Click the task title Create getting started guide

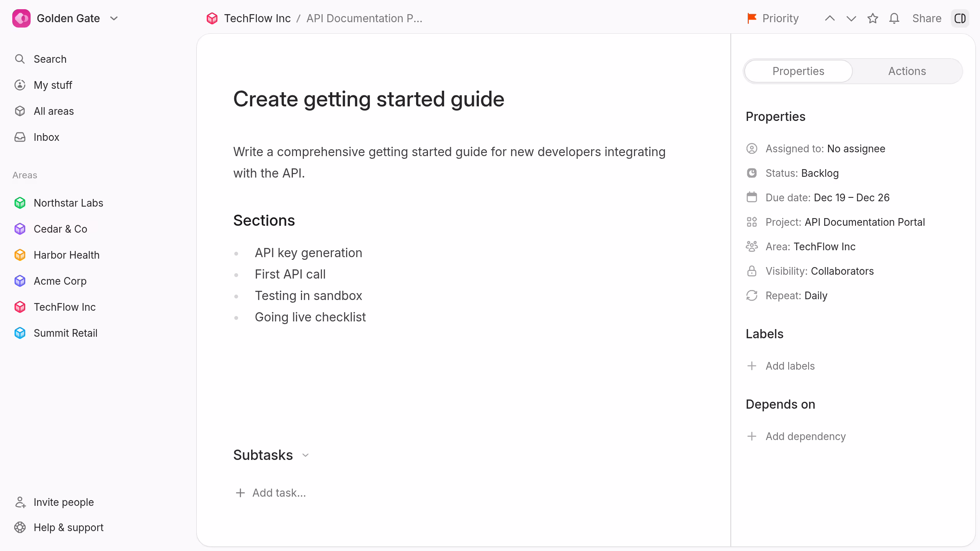coord(369,99)
